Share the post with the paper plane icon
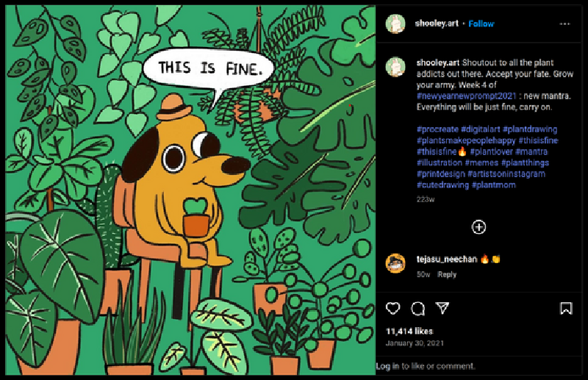The width and height of the screenshot is (588, 380). (442, 308)
